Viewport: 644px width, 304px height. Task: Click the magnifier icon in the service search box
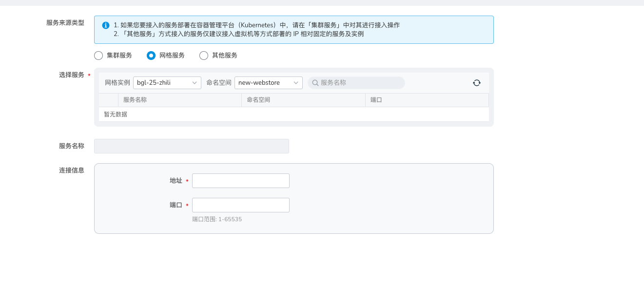point(315,83)
